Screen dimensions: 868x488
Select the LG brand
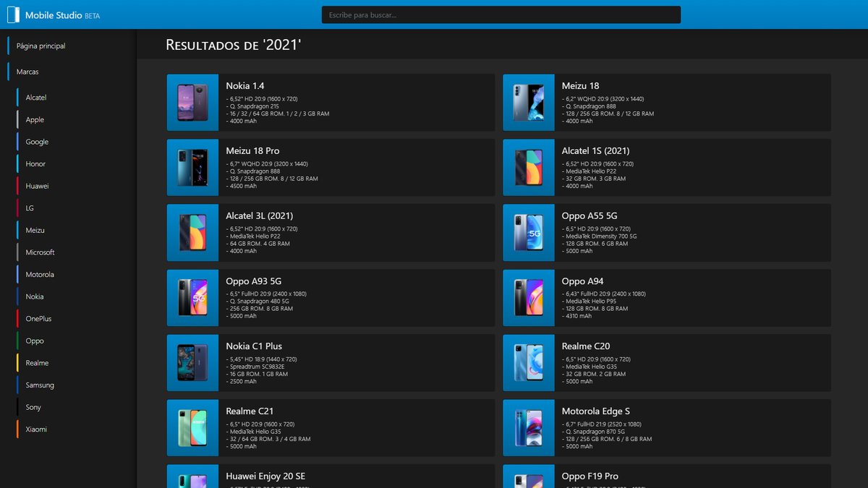pos(30,208)
